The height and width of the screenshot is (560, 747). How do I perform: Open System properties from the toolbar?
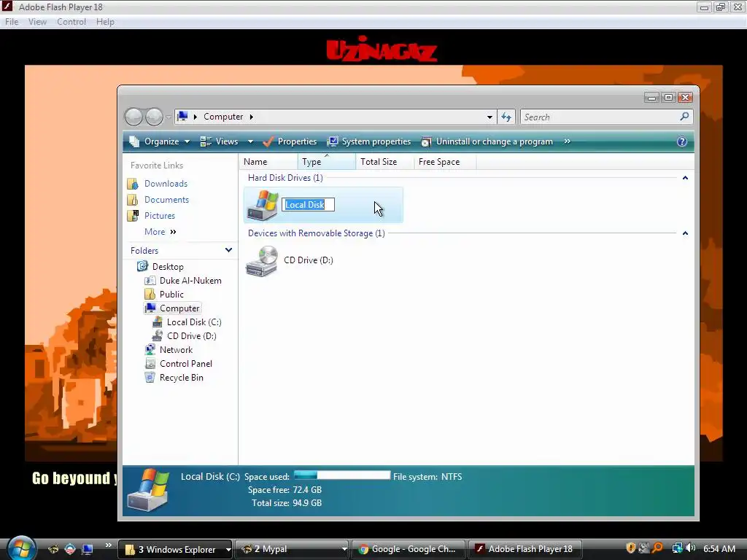tap(369, 141)
